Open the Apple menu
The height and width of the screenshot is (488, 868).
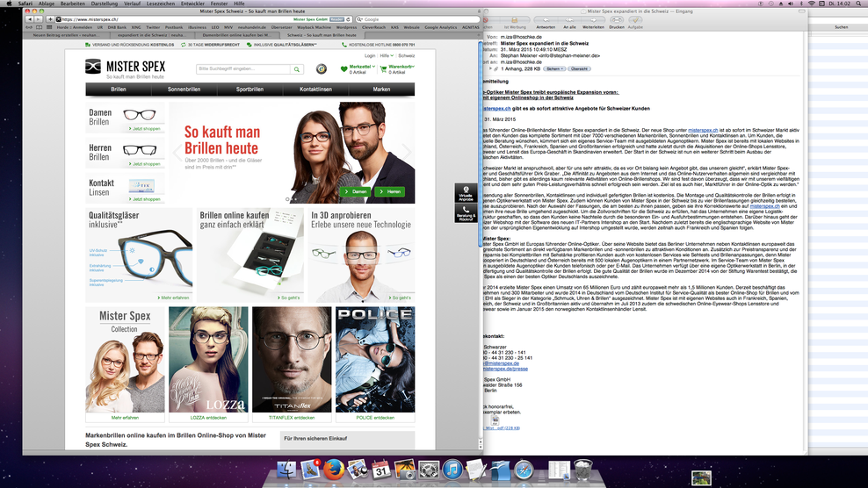point(8,4)
